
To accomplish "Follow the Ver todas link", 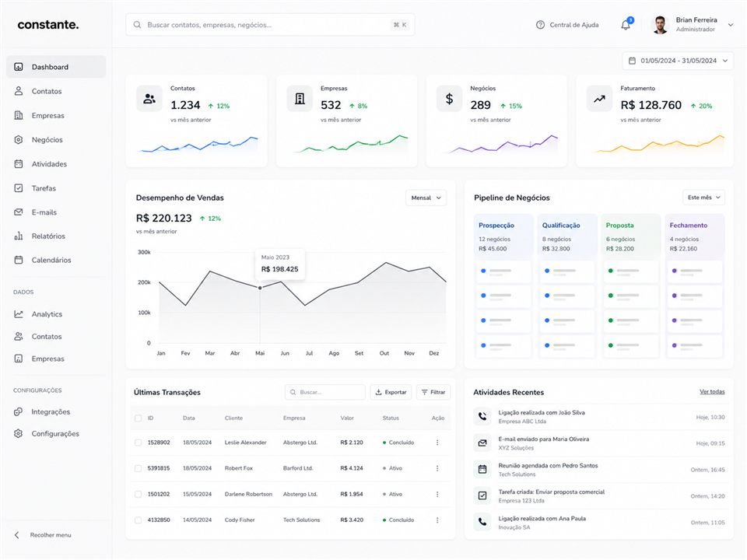I will (712, 392).
